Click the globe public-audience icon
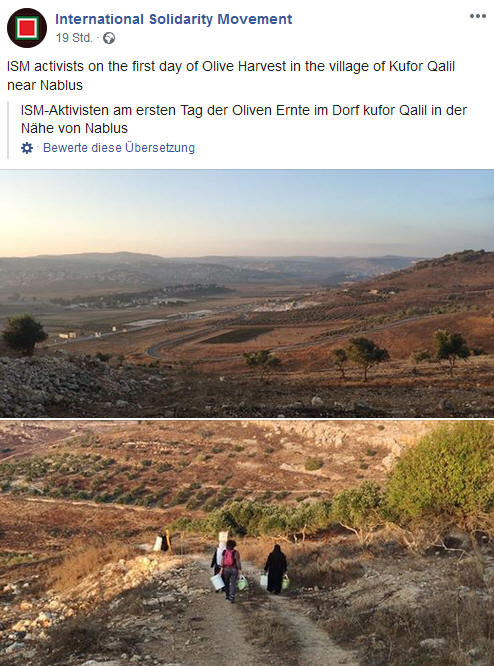Viewport: 494px width, 666px height. pyautogui.click(x=109, y=38)
